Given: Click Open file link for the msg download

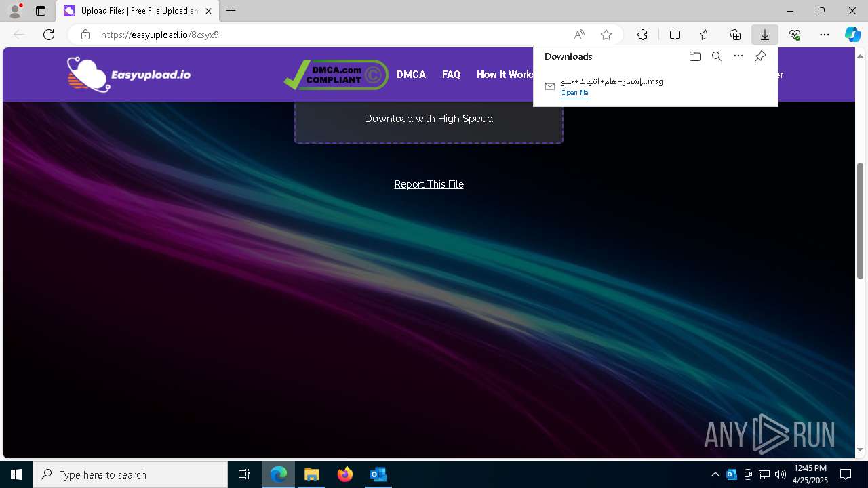Looking at the screenshot, I should [x=574, y=93].
